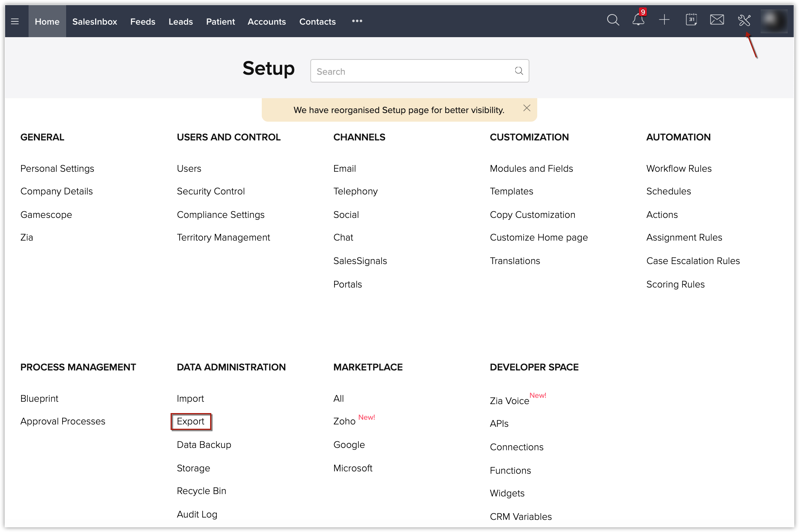Switch to the Leads tab
The width and height of the screenshot is (799, 532).
pyautogui.click(x=180, y=22)
